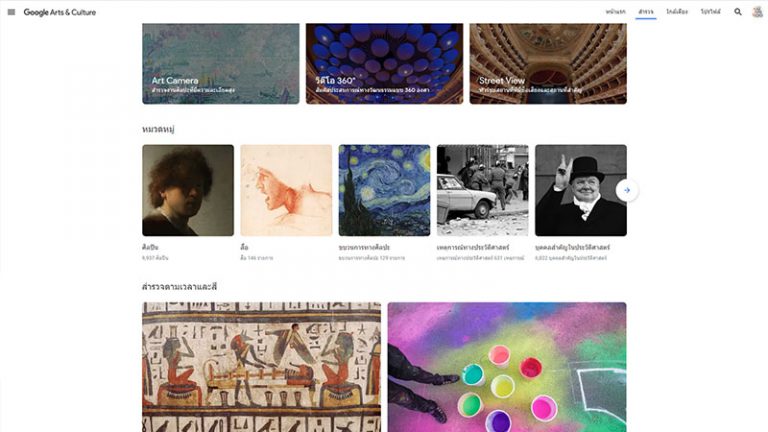Viewport: 768px width, 432px height.
Task: Go to the fourth navigation tab
Action: (x=710, y=12)
